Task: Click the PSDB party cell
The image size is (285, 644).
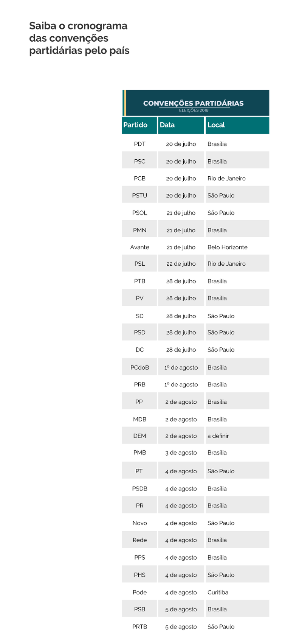Action: tap(139, 488)
